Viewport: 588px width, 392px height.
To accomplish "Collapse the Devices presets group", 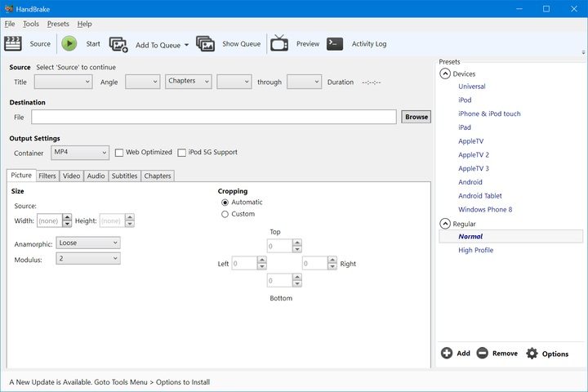I will pyautogui.click(x=445, y=73).
